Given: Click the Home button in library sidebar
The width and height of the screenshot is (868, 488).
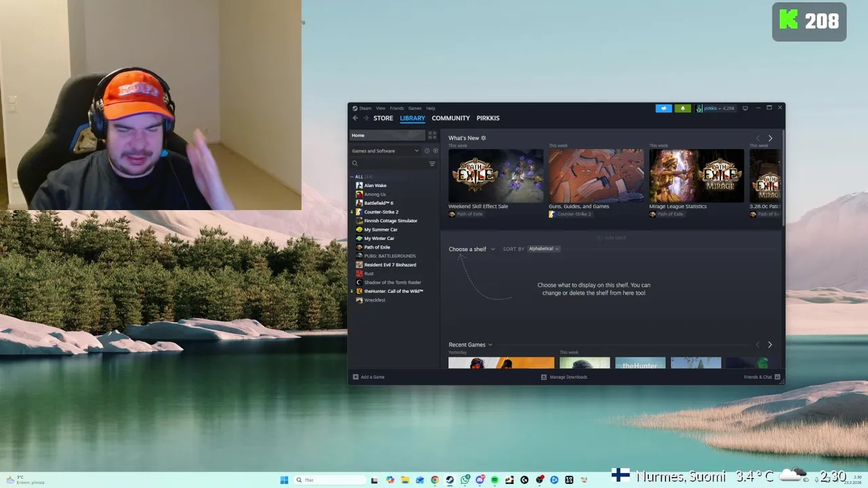Looking at the screenshot, I should click(x=387, y=136).
